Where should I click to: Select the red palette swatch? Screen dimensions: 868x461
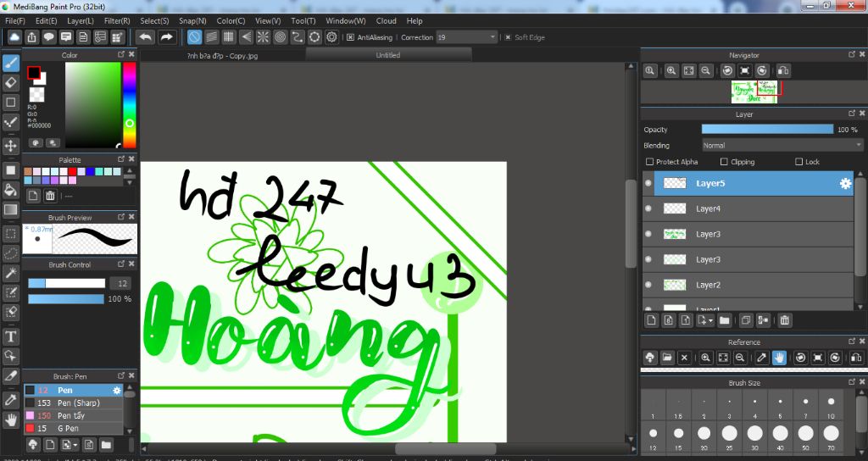73,171
